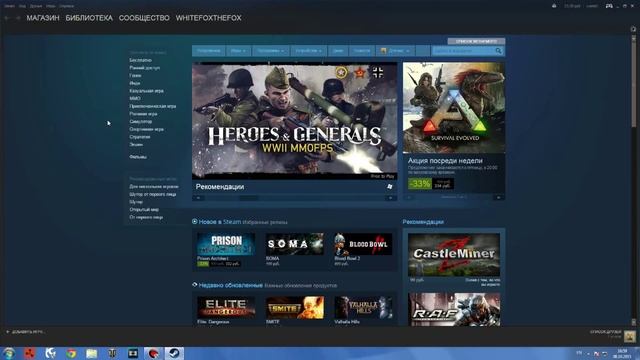
Task: Open the МАГАЗИН tab
Action: (x=43, y=18)
